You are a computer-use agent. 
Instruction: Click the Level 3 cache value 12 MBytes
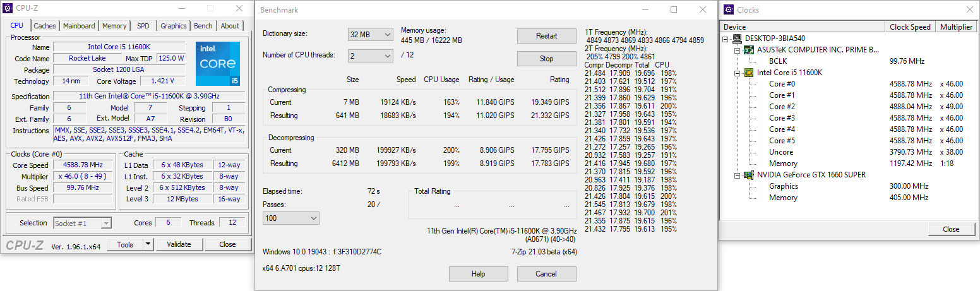click(x=182, y=199)
